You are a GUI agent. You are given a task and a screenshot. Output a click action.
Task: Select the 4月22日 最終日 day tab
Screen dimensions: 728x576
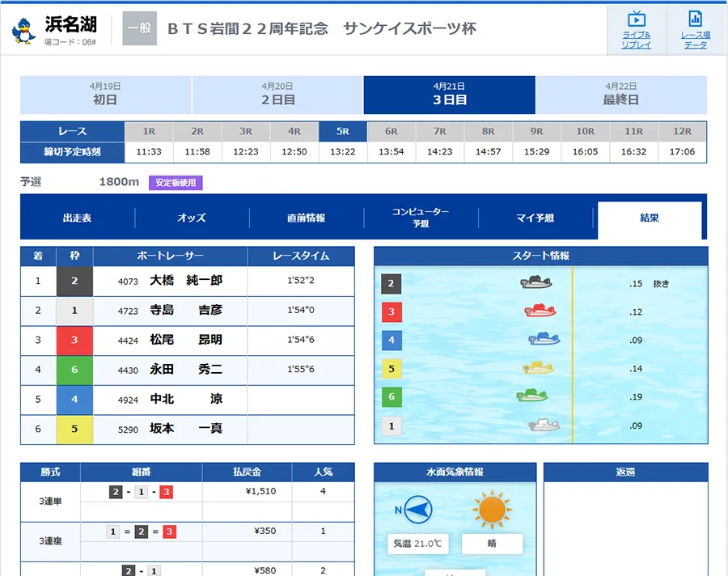pyautogui.click(x=621, y=95)
